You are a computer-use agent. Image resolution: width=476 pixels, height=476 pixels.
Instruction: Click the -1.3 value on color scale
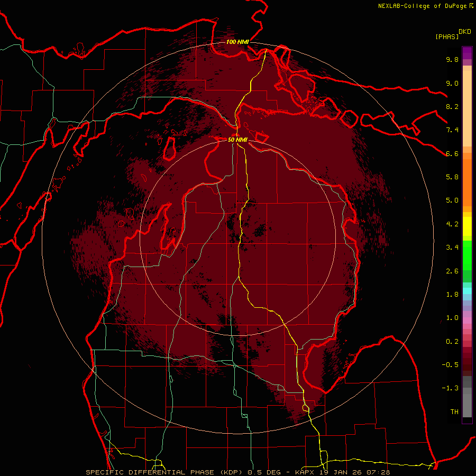point(450,388)
